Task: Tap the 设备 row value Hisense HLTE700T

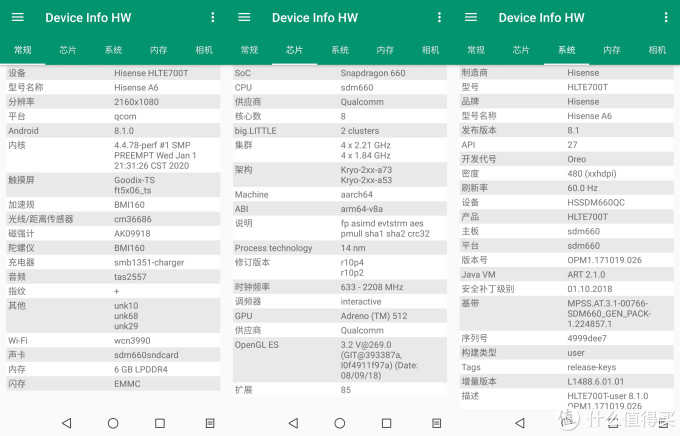Action: [151, 73]
